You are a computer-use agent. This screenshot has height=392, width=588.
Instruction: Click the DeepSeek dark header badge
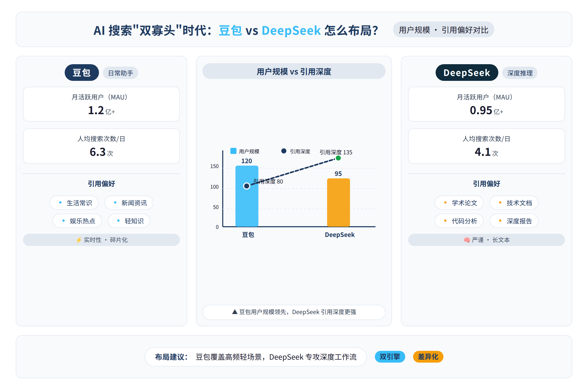(x=466, y=73)
